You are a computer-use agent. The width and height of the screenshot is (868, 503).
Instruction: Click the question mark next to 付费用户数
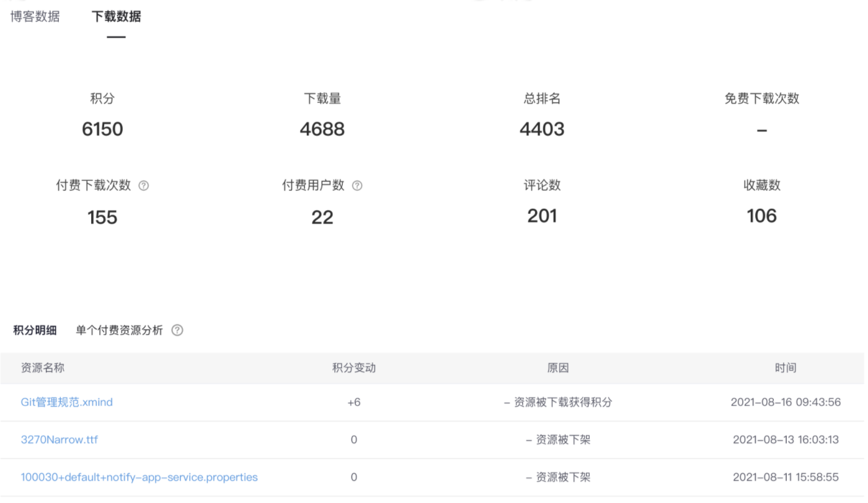coord(357,185)
